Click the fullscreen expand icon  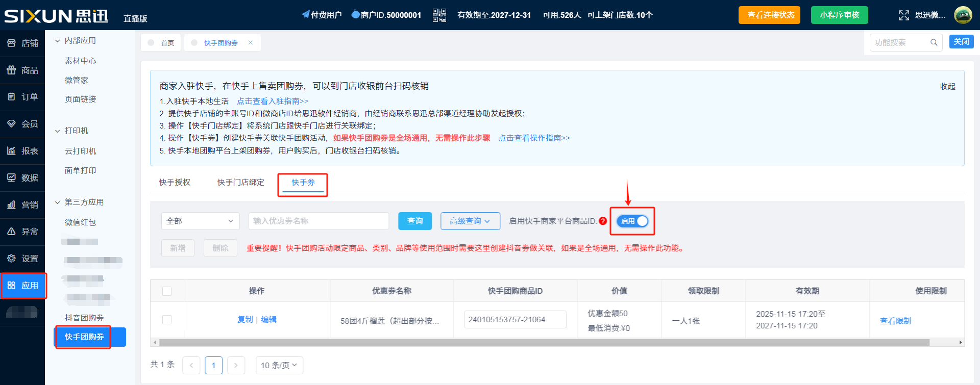coord(904,15)
